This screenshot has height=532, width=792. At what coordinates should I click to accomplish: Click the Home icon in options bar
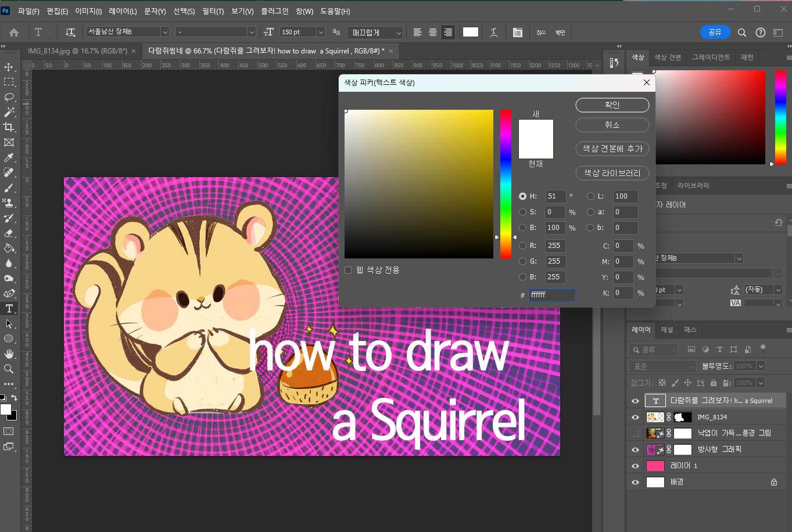tap(14, 33)
